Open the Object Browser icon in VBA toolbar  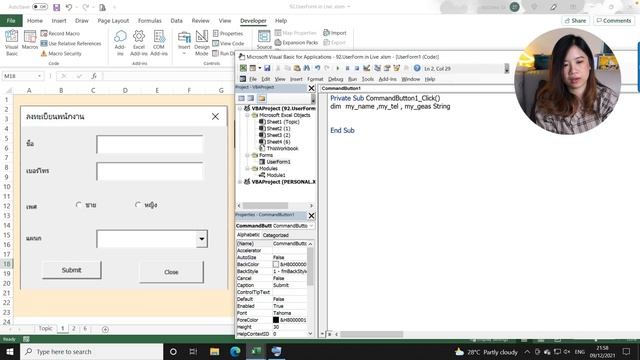(396, 68)
